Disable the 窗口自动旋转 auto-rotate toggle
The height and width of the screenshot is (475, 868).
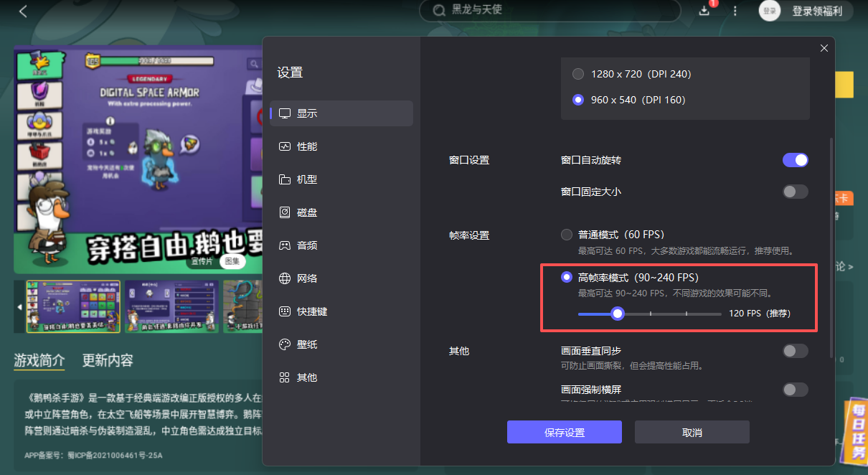795,160
